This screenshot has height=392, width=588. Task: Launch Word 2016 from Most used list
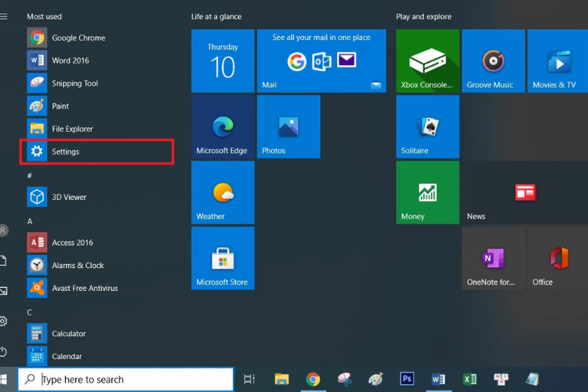(x=96, y=60)
